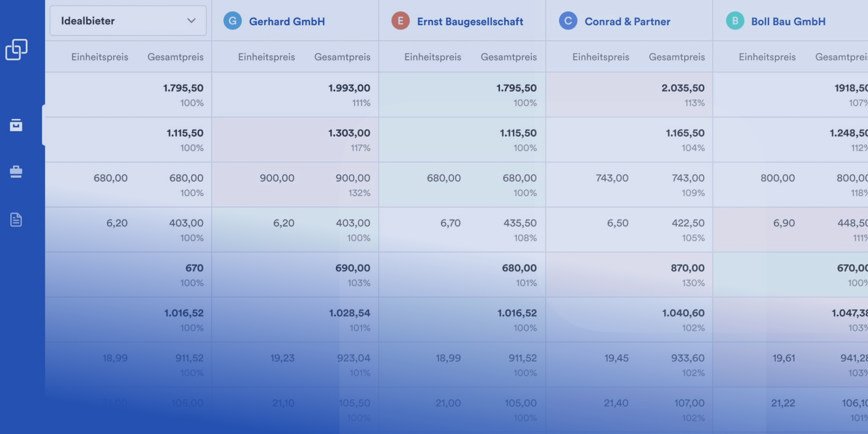Open Ernst Baugesellschaft bidder link

470,21
